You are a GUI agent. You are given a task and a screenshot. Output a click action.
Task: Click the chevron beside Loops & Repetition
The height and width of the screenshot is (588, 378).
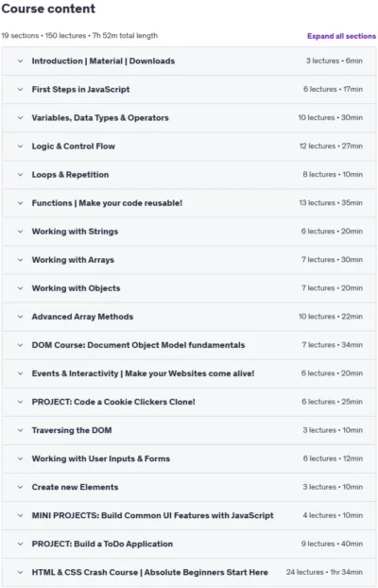20,175
